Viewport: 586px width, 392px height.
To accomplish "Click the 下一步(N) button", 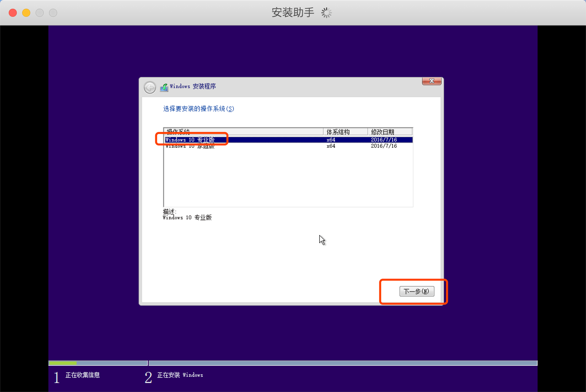I will click(417, 291).
